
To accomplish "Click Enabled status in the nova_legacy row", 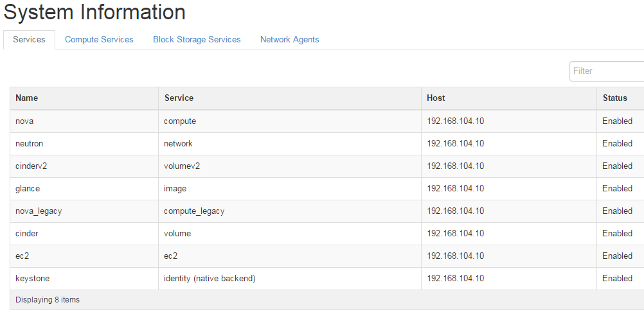I will click(x=617, y=211).
